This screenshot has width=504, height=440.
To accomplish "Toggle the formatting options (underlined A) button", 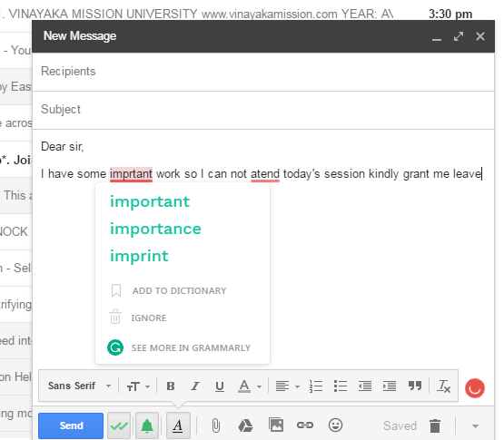I will coord(178,425).
